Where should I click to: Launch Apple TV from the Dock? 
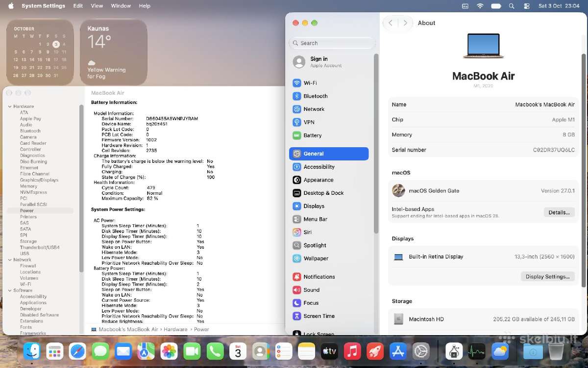[329, 351]
